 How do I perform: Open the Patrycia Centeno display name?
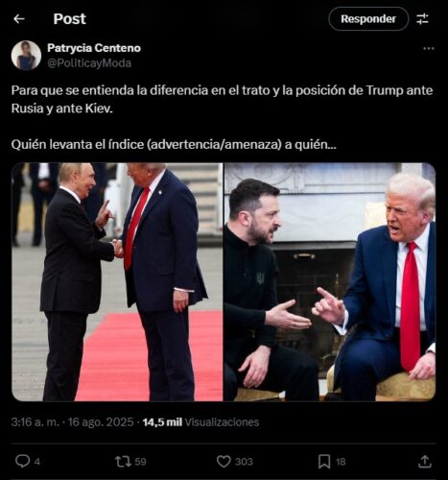click(94, 48)
